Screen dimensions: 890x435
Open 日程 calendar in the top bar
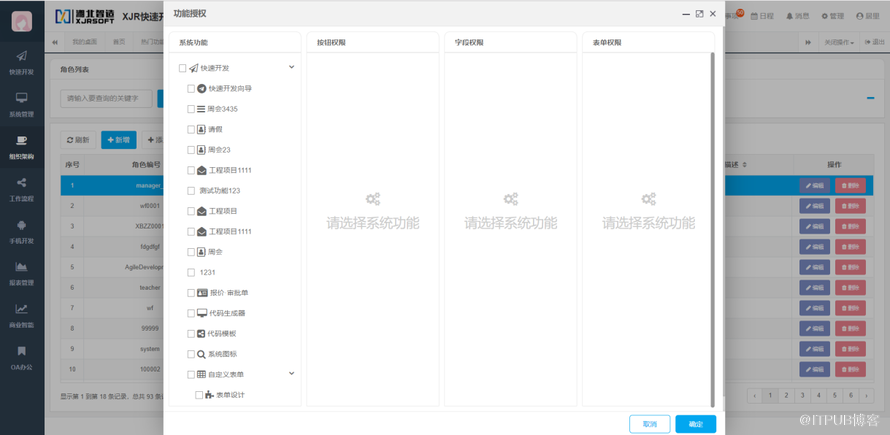pos(762,16)
